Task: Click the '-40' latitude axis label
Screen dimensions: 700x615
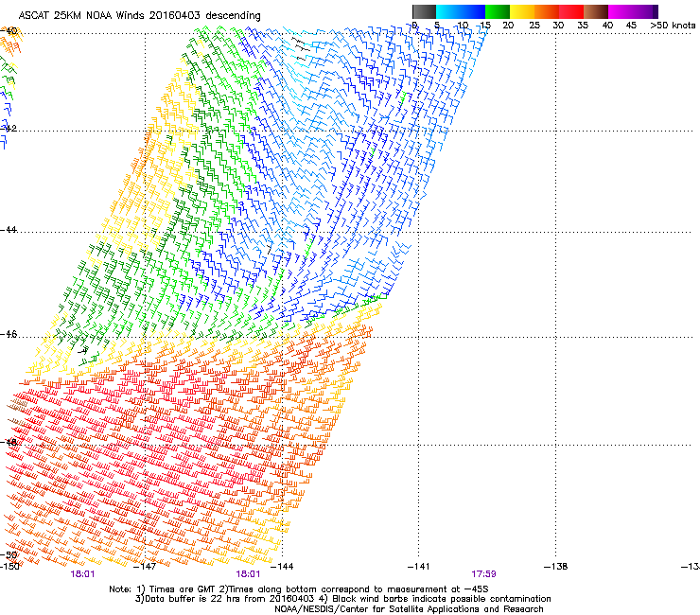Action: [x=9, y=31]
